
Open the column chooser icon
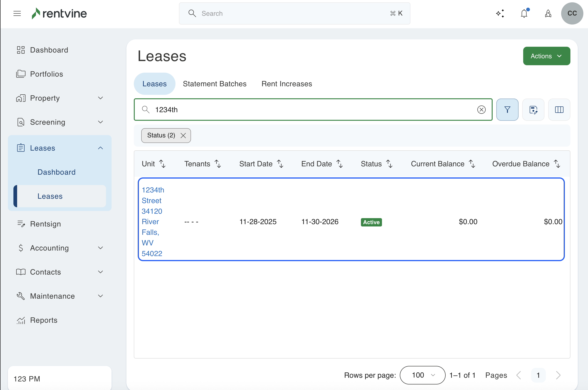559,110
